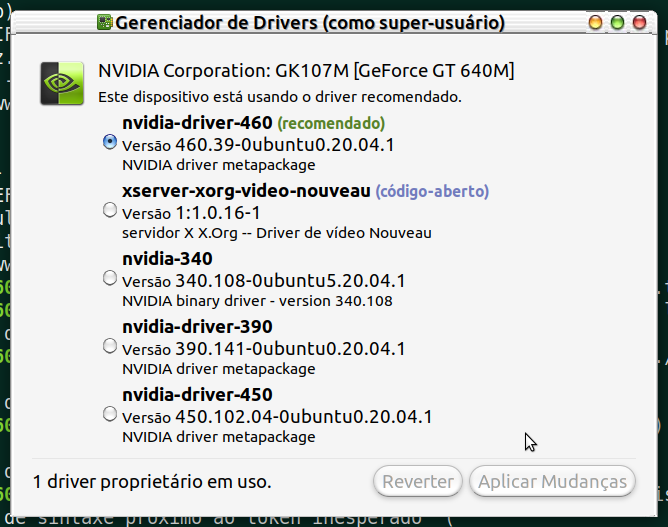The width and height of the screenshot is (668, 527).
Task: Click 'NVIDIA driver metapackage' under nvidia-driver-450
Action: point(219,437)
